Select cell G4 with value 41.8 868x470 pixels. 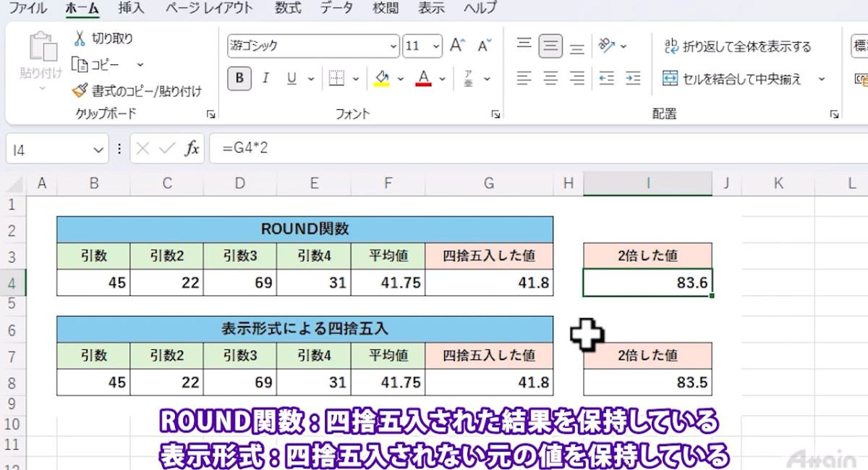coord(489,283)
